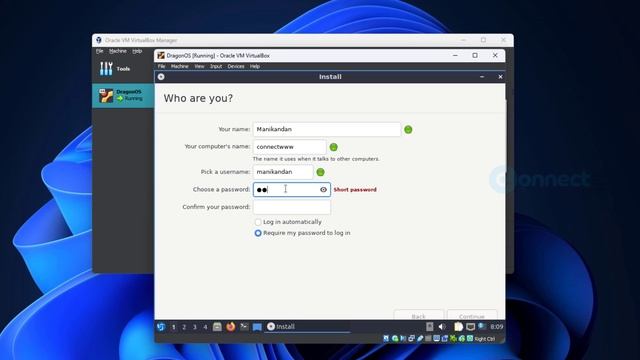This screenshot has height=360, width=640.
Task: Open Help menu in VirtualBox Manager
Action: pyautogui.click(x=137, y=51)
